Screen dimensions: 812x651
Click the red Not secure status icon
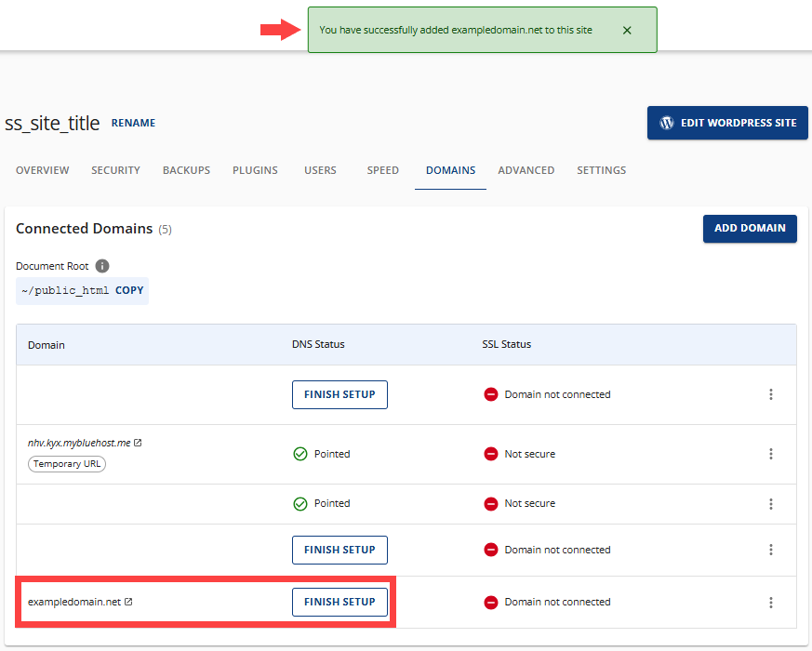tap(490, 454)
